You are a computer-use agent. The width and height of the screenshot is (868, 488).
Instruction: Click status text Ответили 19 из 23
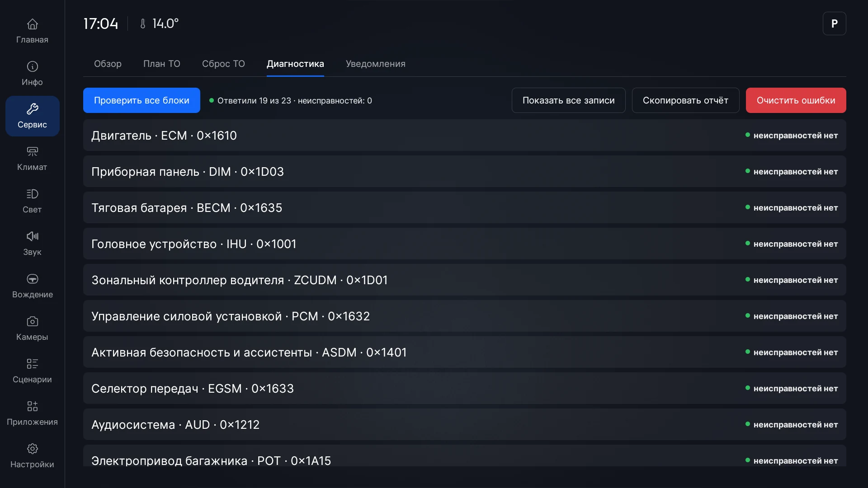pyautogui.click(x=254, y=101)
